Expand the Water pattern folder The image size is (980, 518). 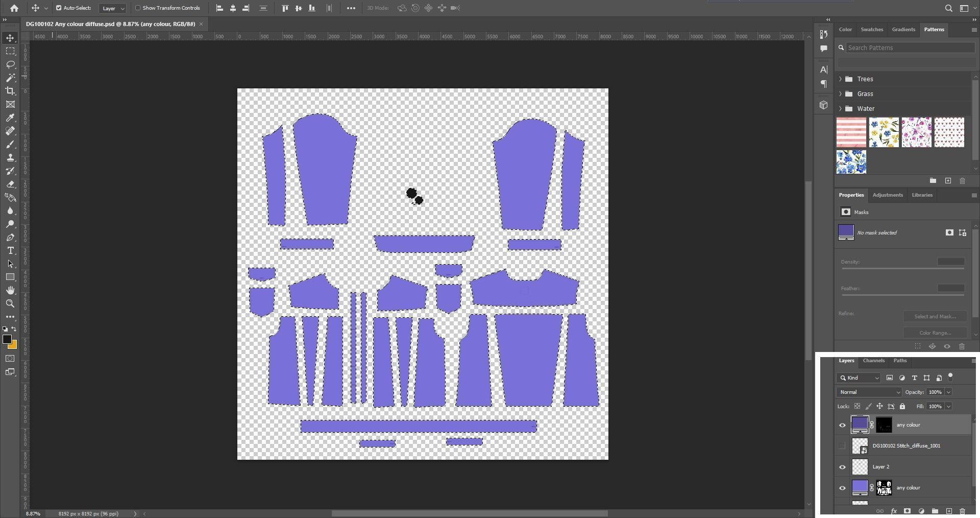(840, 109)
